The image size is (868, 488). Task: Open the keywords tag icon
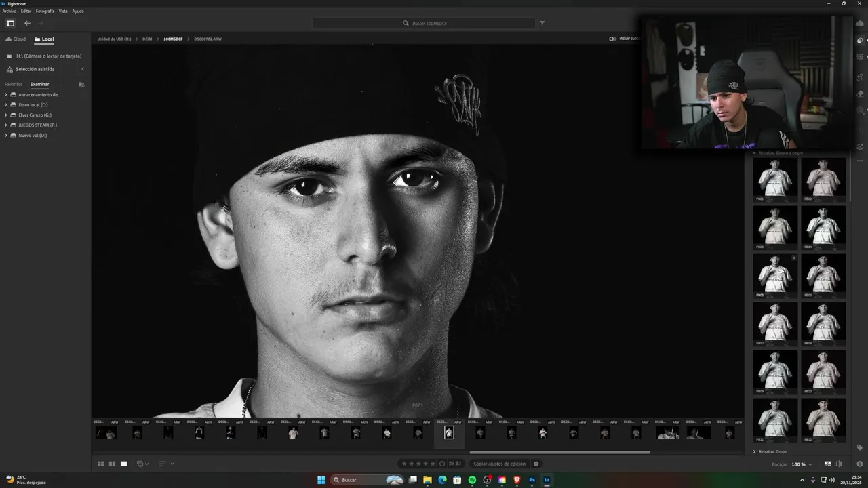860,447
